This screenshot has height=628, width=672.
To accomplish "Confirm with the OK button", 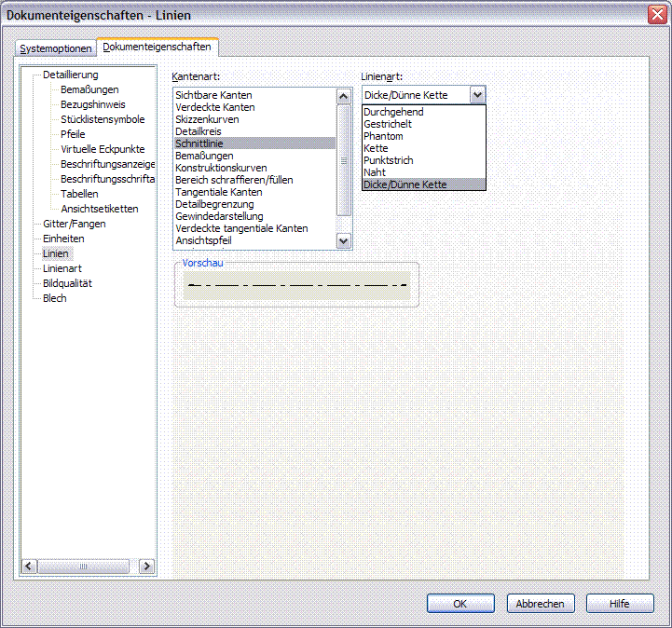I will [x=460, y=604].
